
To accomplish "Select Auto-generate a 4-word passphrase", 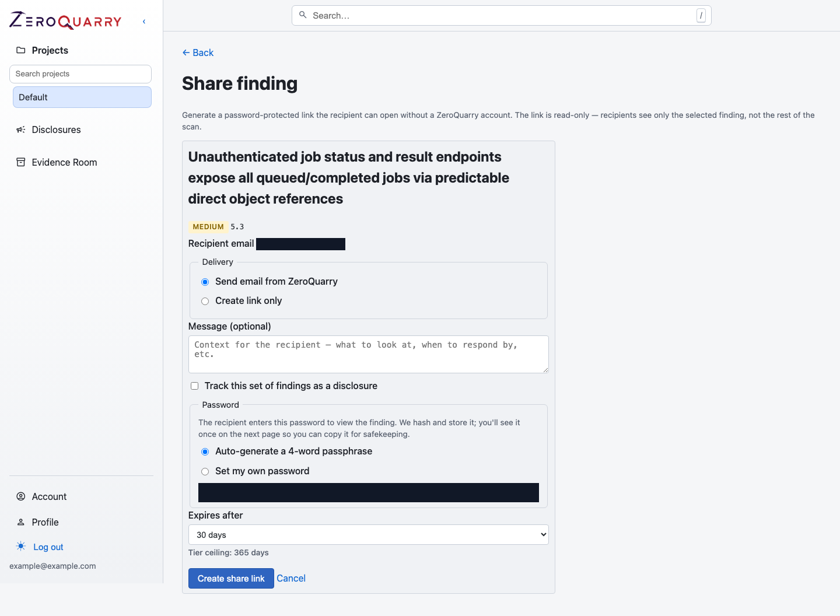I will (x=205, y=452).
